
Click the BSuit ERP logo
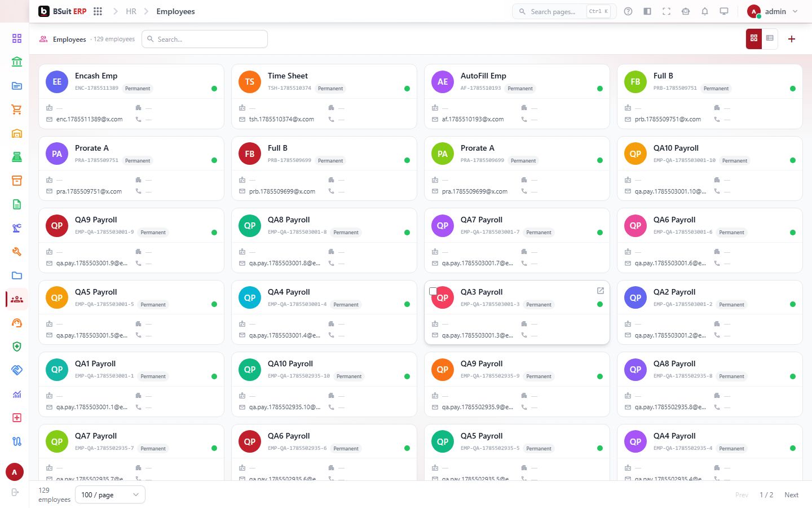[62, 11]
